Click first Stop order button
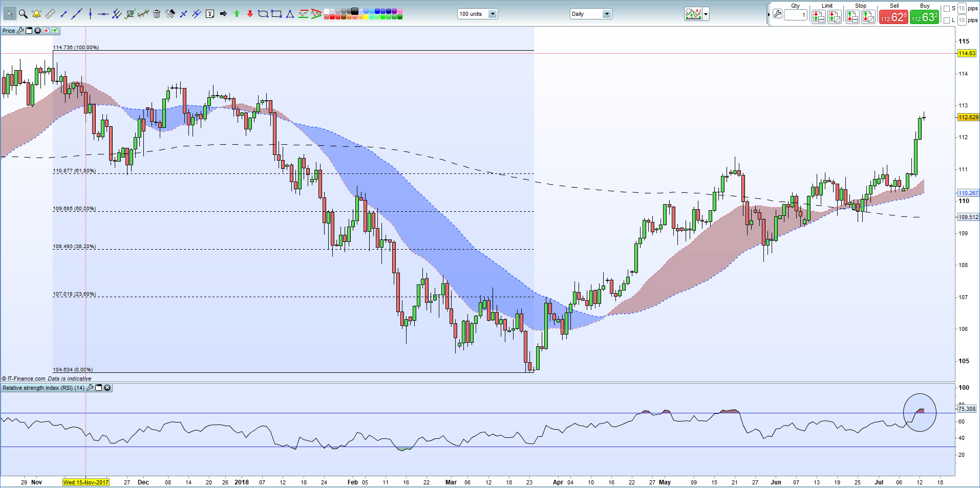The image size is (980, 488). coord(852,17)
